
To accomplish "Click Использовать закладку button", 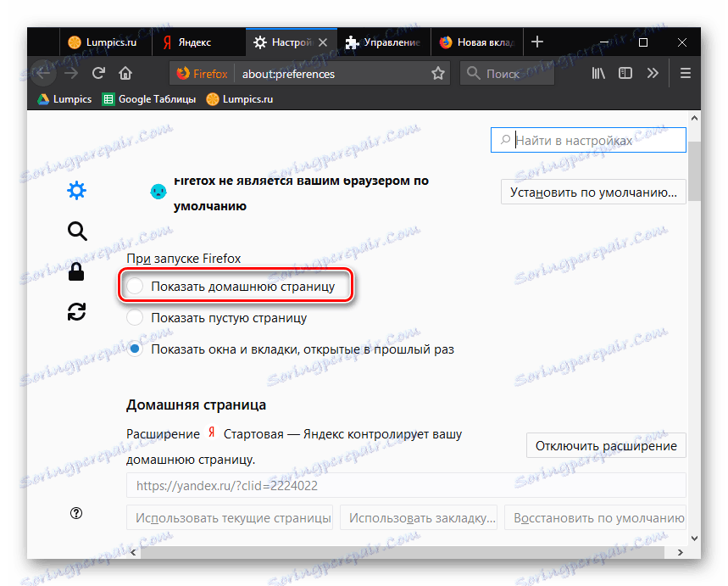I will [419, 517].
